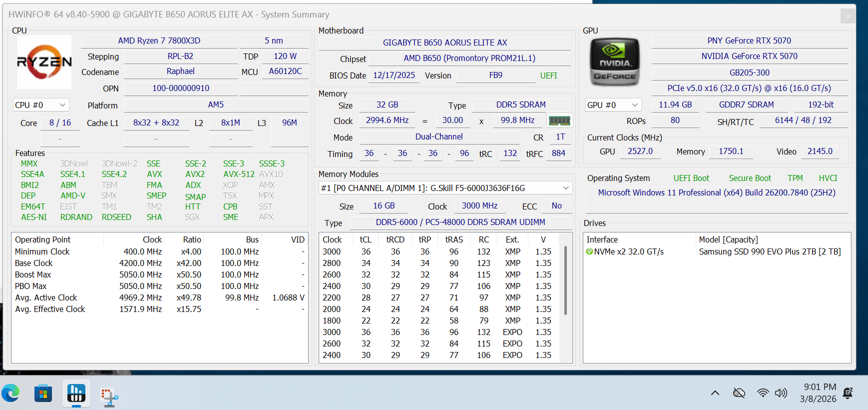Click the TPM status label
This screenshot has width=868, height=410.
coord(795,178)
